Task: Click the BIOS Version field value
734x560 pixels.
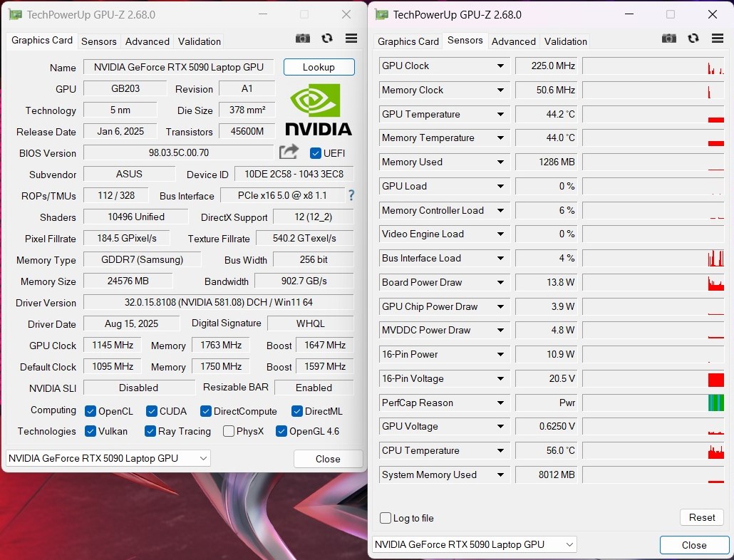Action: (x=179, y=152)
